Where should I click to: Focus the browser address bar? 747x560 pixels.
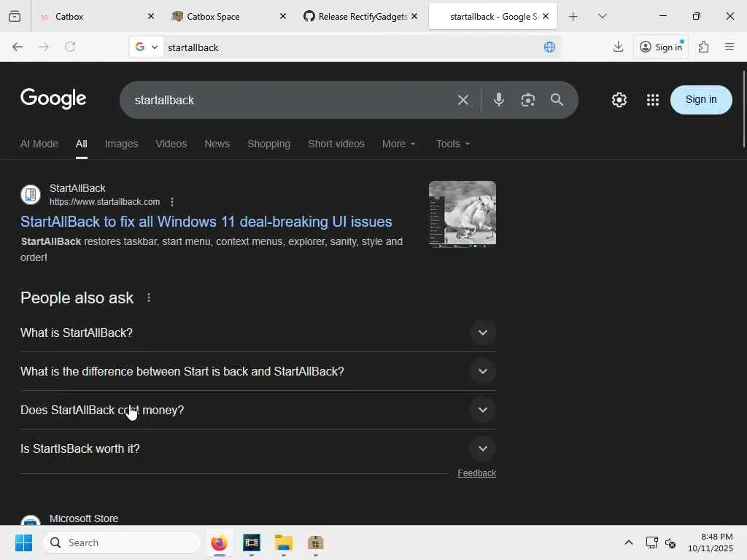point(352,47)
